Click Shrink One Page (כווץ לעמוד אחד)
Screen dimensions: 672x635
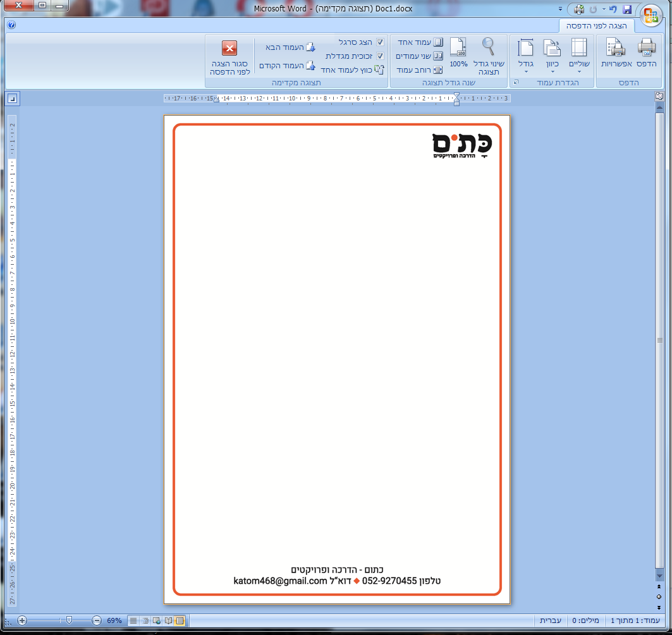378,70
